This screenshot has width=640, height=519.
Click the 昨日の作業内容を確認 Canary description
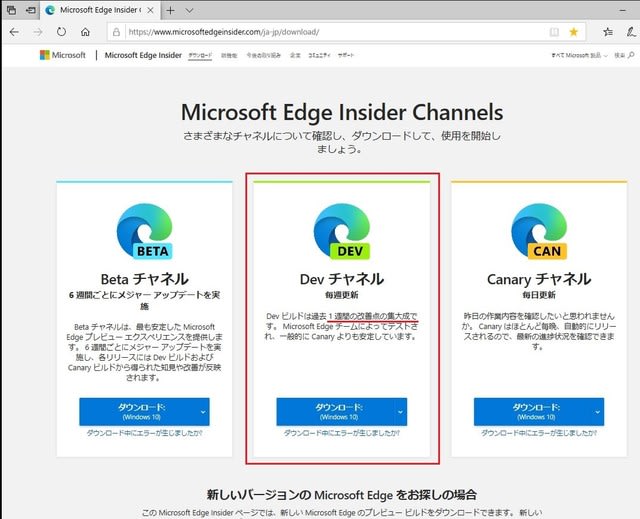(x=539, y=331)
